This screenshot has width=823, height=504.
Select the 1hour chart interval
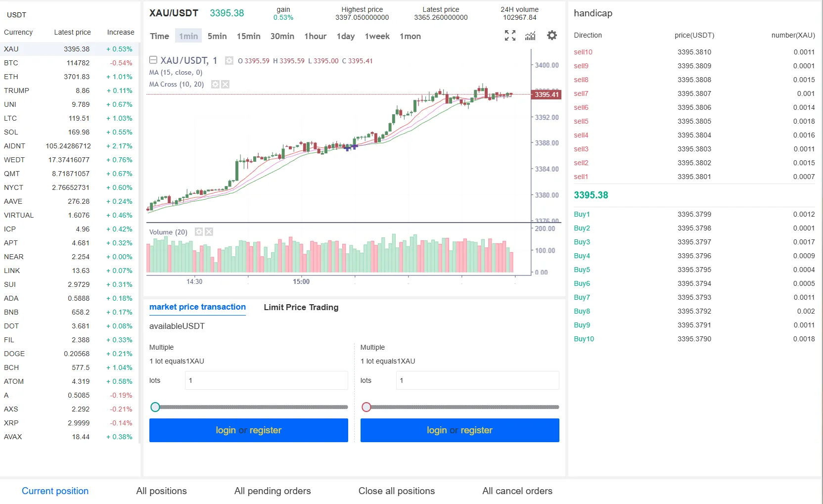[315, 36]
